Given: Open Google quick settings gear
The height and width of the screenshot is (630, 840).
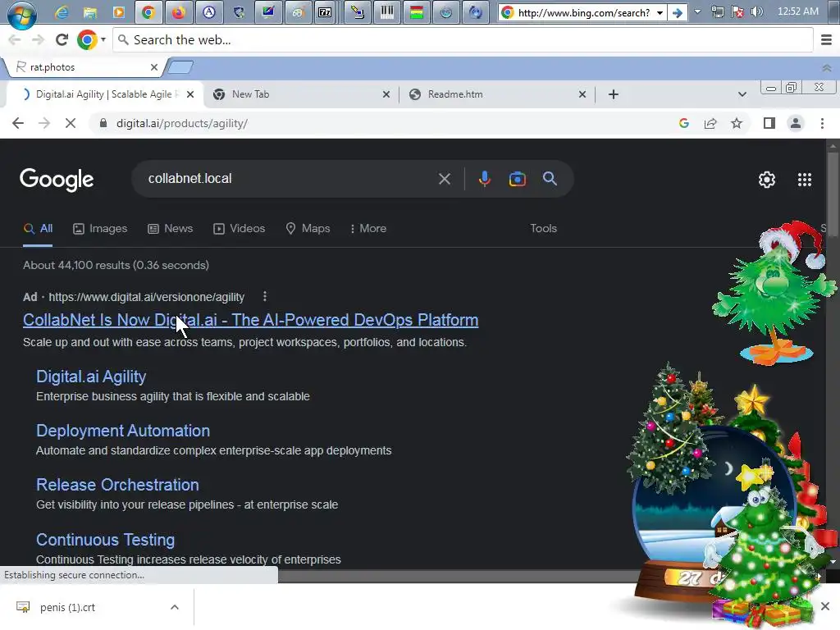Looking at the screenshot, I should point(767,180).
